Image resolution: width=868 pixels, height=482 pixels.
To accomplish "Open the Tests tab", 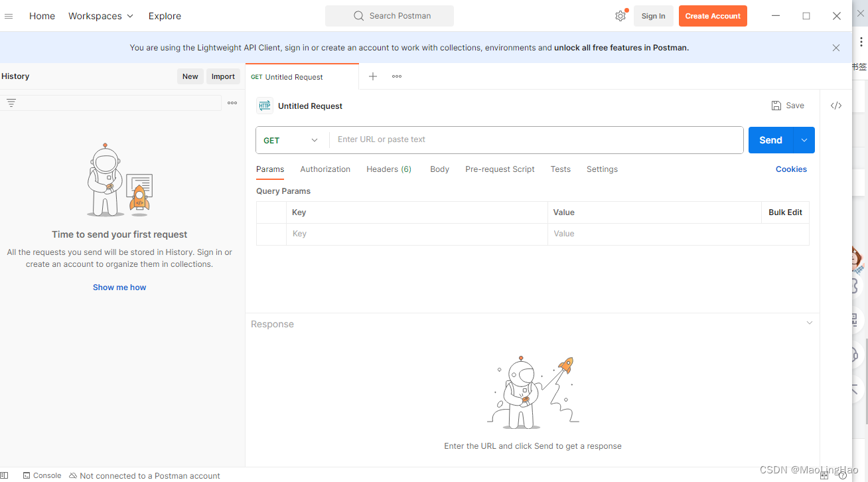I will 561,169.
